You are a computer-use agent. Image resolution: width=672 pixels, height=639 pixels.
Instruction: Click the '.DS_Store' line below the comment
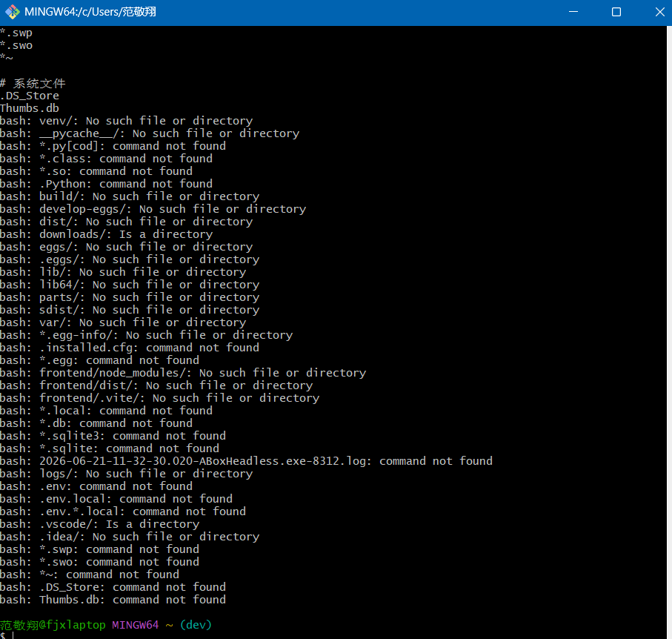[30, 96]
